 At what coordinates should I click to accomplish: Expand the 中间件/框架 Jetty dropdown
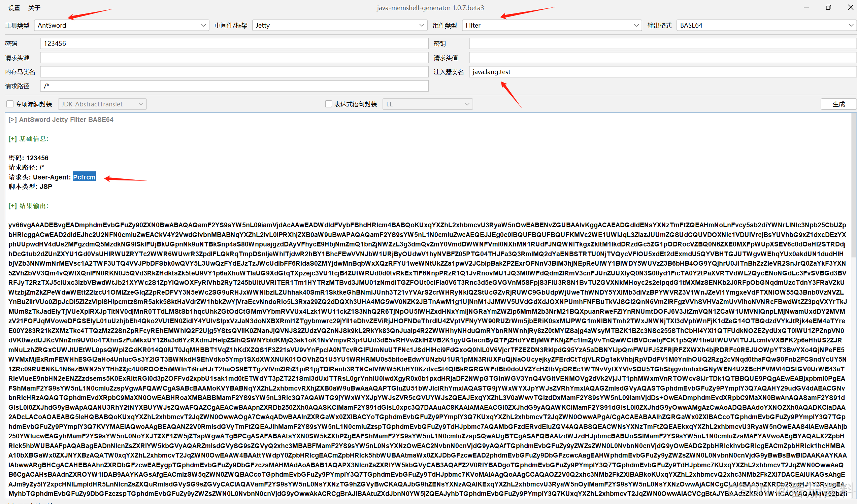coord(339,25)
